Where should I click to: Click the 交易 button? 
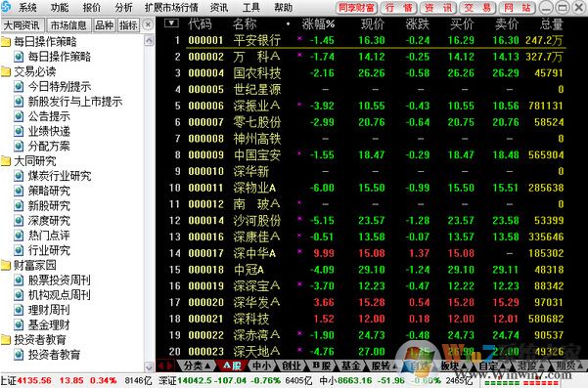coord(477,8)
